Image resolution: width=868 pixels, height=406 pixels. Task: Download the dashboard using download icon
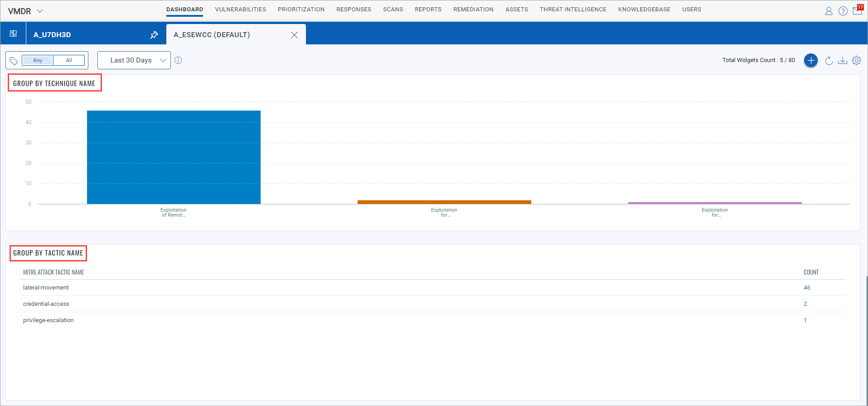[842, 61]
